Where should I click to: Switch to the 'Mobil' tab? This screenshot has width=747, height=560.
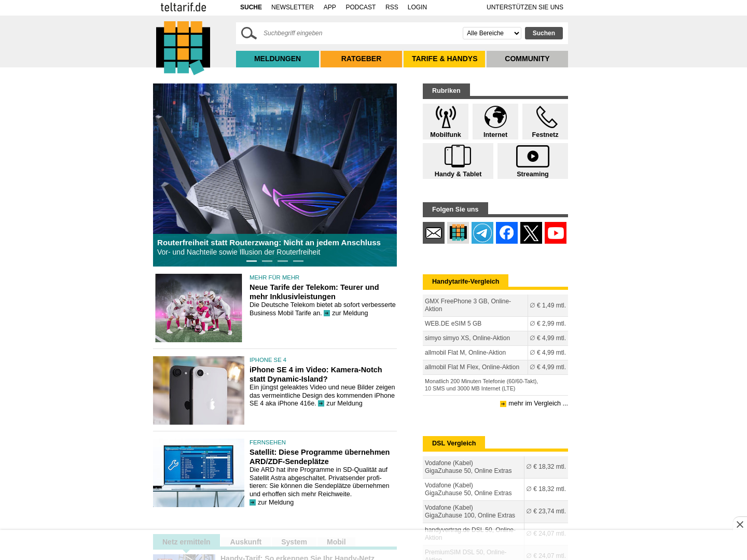336,542
